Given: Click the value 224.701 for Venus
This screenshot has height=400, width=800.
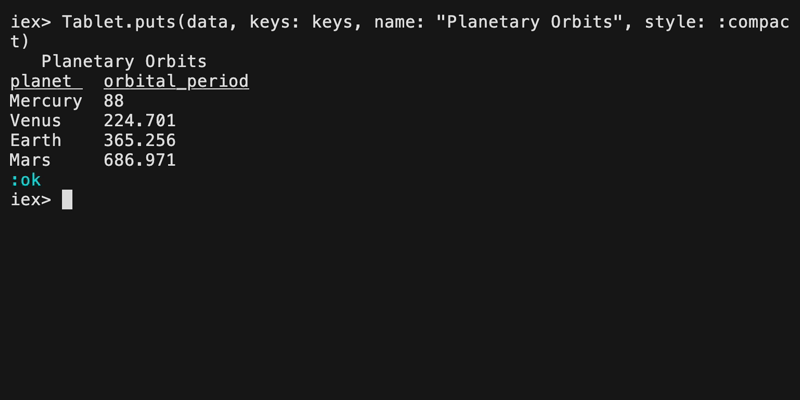Looking at the screenshot, I should 140,121.
